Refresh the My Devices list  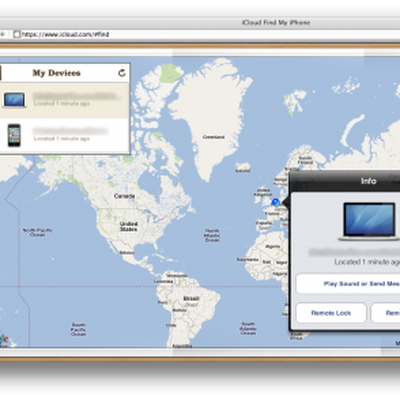click(x=122, y=73)
